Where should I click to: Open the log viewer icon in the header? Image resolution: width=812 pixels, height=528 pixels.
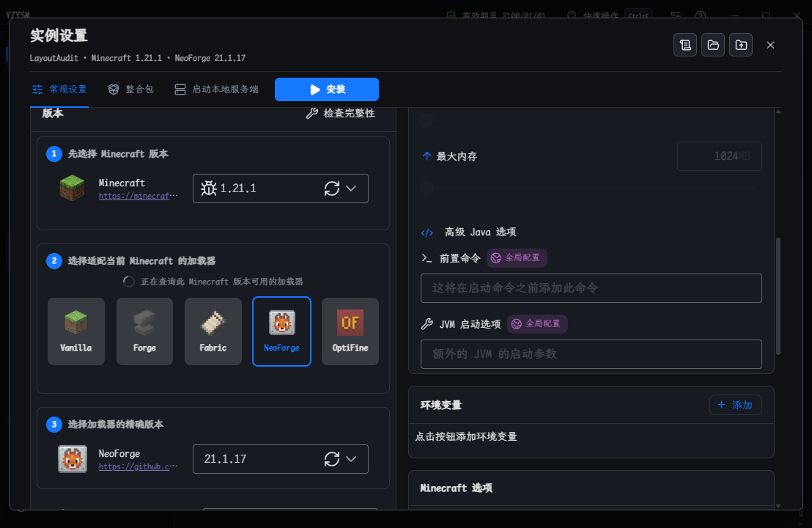[684, 45]
